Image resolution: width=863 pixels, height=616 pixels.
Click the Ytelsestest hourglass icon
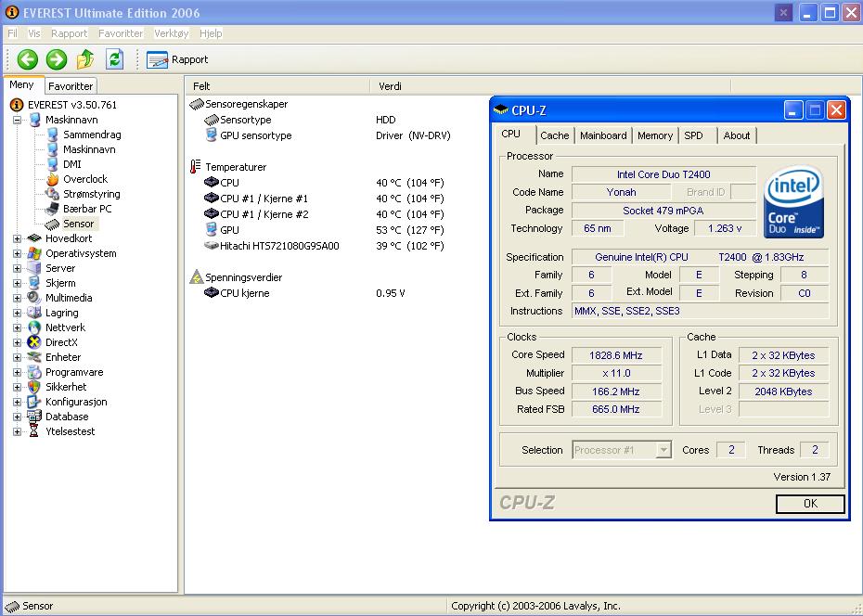point(34,431)
